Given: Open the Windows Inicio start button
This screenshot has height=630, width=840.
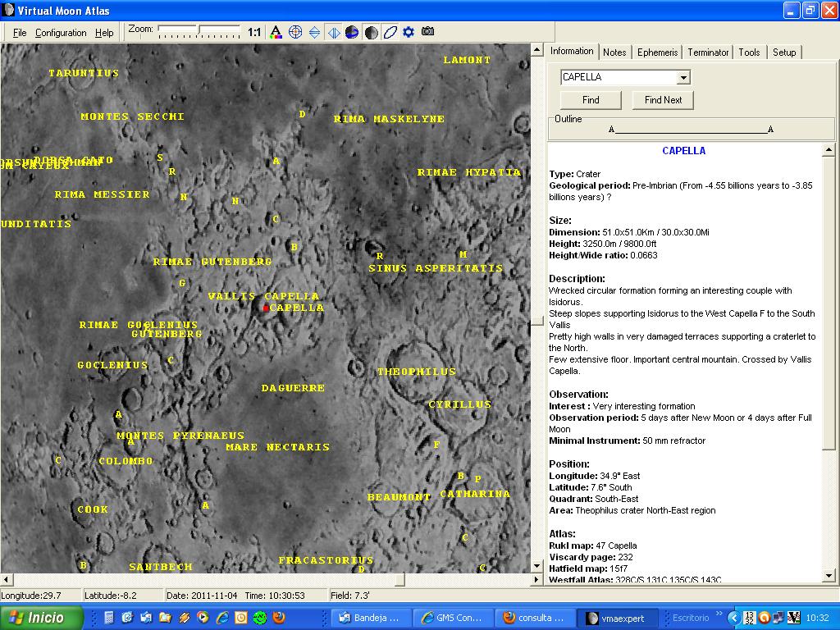Looking at the screenshot, I should click(x=42, y=618).
